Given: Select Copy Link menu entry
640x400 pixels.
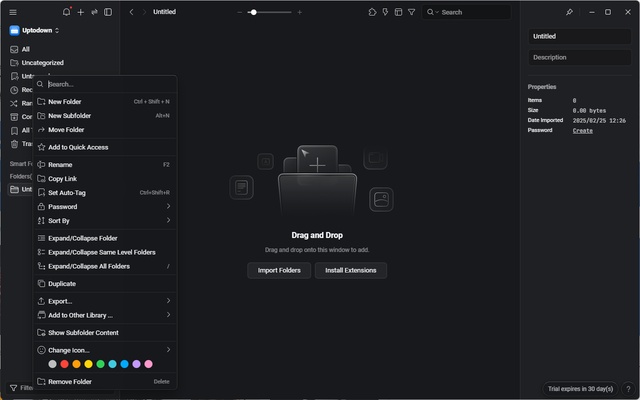Looking at the screenshot, I should 105,178.
